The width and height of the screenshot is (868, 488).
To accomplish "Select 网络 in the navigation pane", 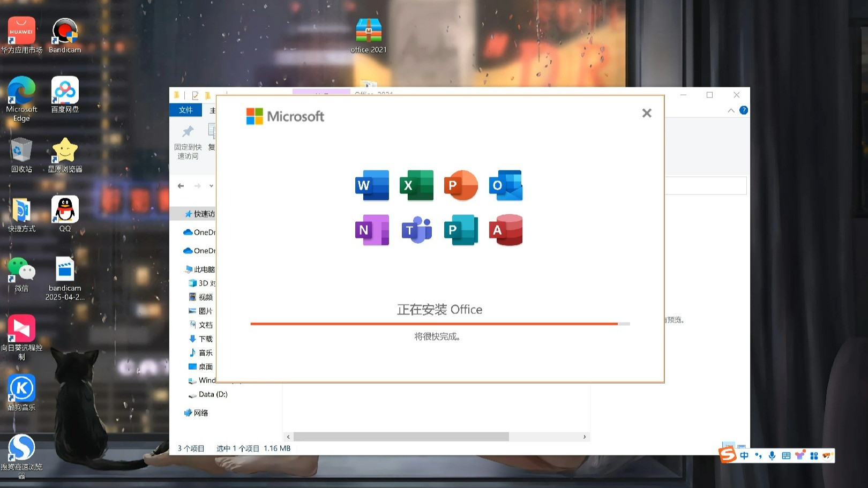I will pyautogui.click(x=196, y=412).
